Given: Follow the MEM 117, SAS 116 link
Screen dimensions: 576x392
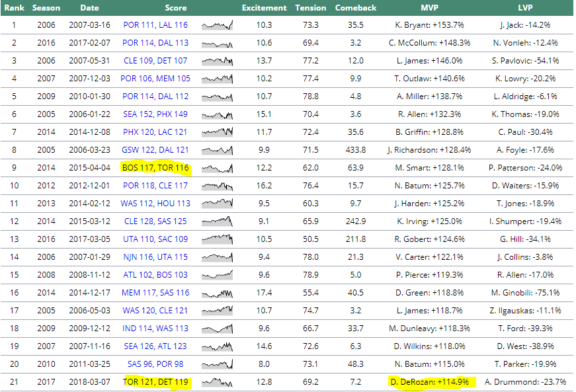Looking at the screenshot, I should [x=155, y=293].
